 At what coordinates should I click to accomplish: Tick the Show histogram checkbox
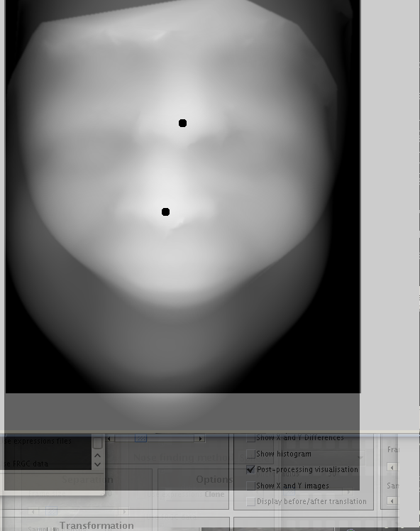point(250,454)
